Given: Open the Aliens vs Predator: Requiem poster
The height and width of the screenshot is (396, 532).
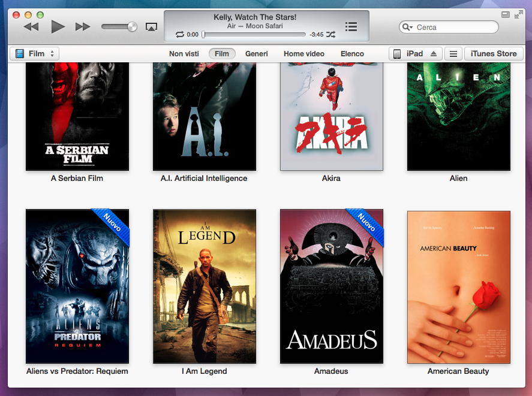Looking at the screenshot, I should click(x=77, y=286).
